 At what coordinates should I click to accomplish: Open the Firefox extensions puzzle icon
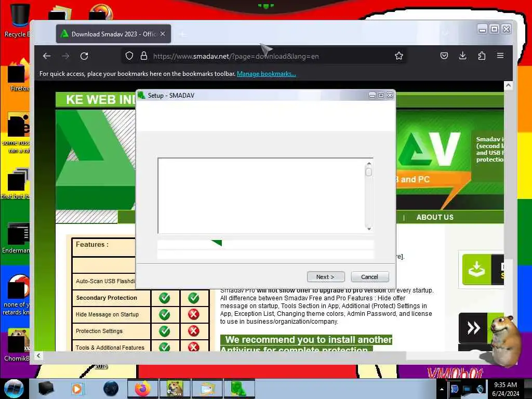tap(482, 56)
